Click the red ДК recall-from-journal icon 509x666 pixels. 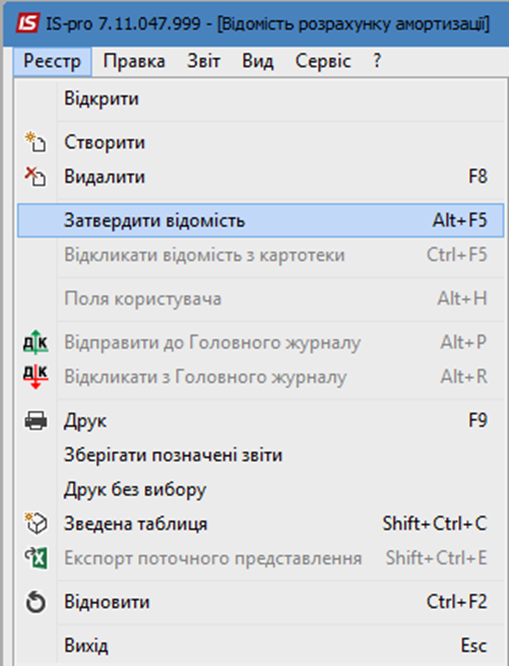tap(36, 376)
